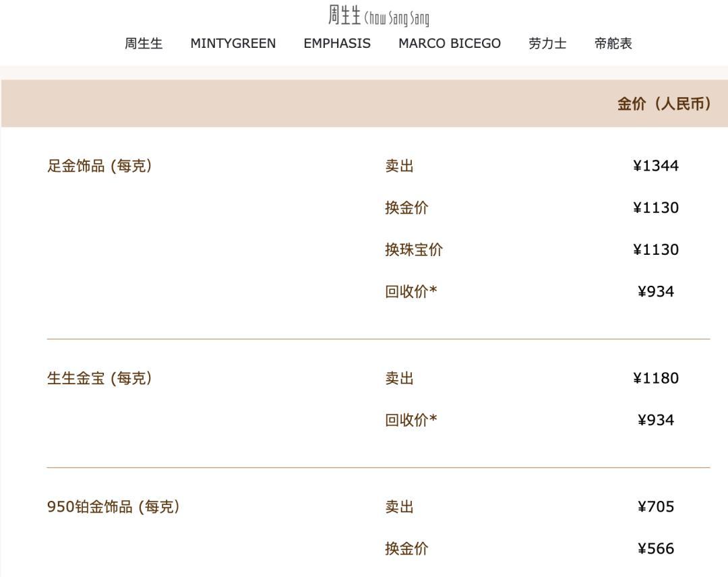Go to the EMPHASIS brand page
Image resolution: width=728 pixels, height=577 pixels.
[337, 43]
